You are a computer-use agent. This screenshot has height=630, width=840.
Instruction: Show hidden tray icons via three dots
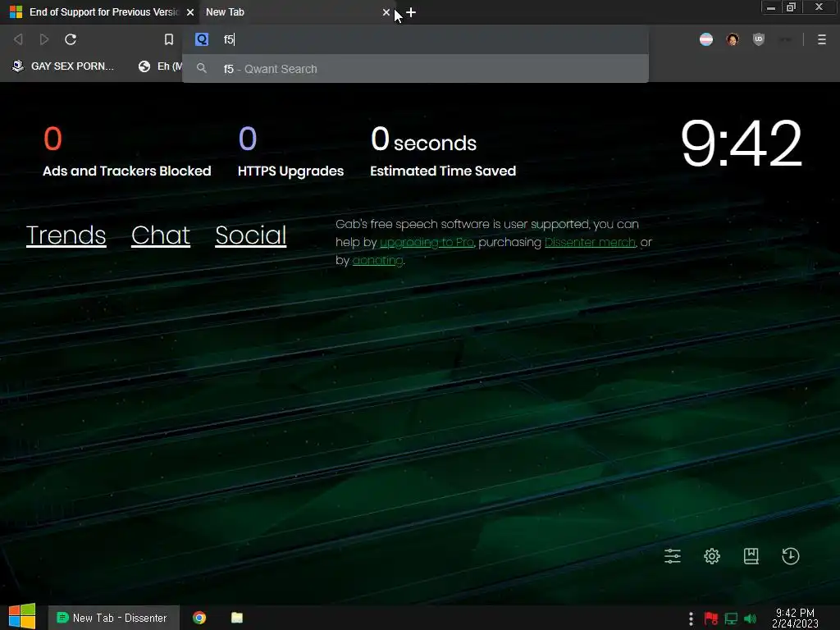(691, 619)
